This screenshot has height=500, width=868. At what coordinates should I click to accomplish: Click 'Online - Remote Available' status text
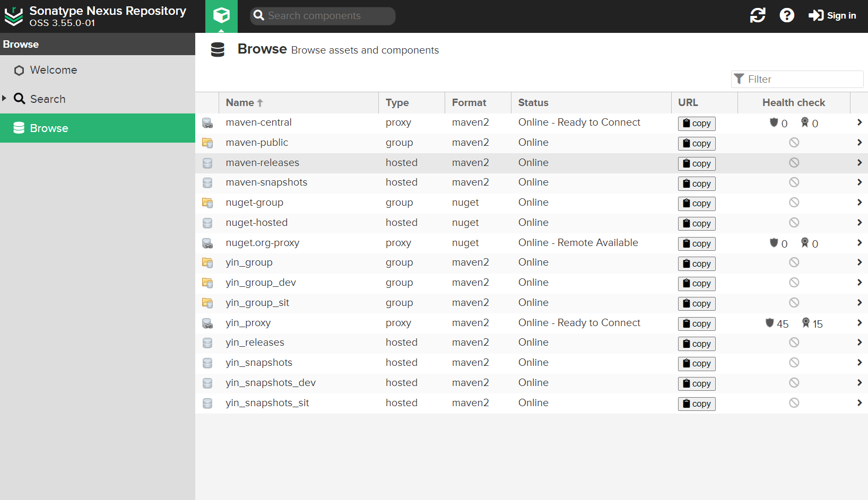[x=578, y=243]
